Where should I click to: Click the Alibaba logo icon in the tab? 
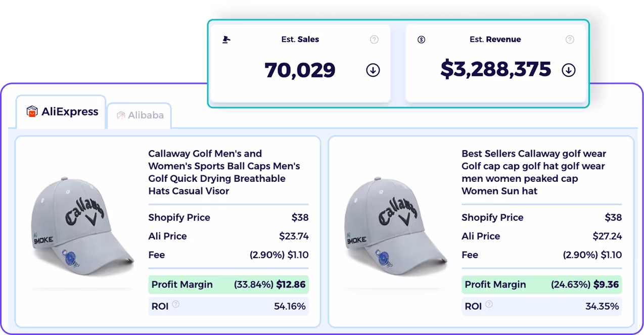click(121, 115)
